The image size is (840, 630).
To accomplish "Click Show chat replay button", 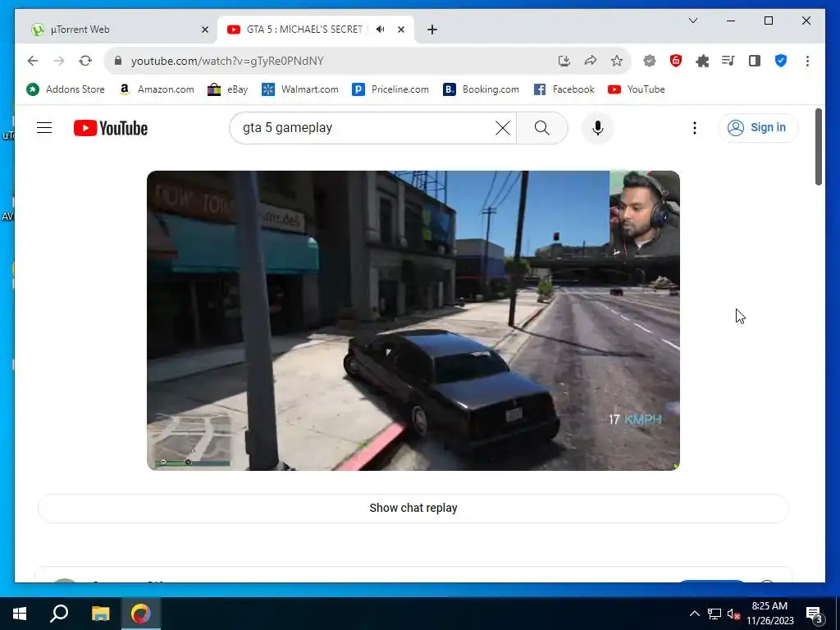I will (413, 508).
